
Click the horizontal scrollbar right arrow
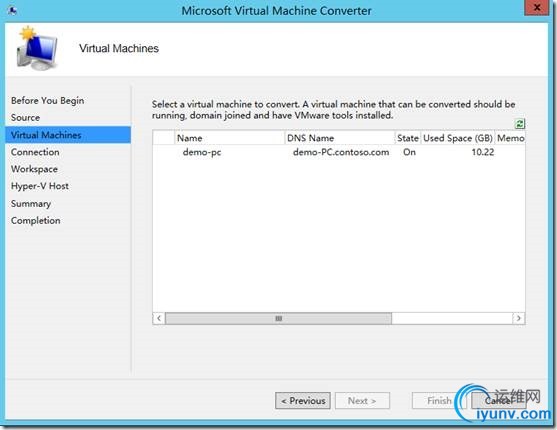(519, 318)
